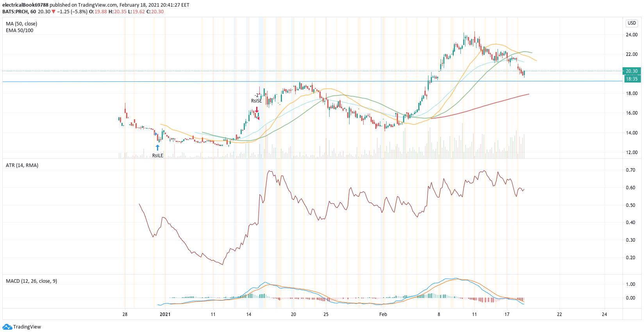Select the MA (50, close) indicator label
This screenshot has width=644, height=334.
pyautogui.click(x=21, y=24)
